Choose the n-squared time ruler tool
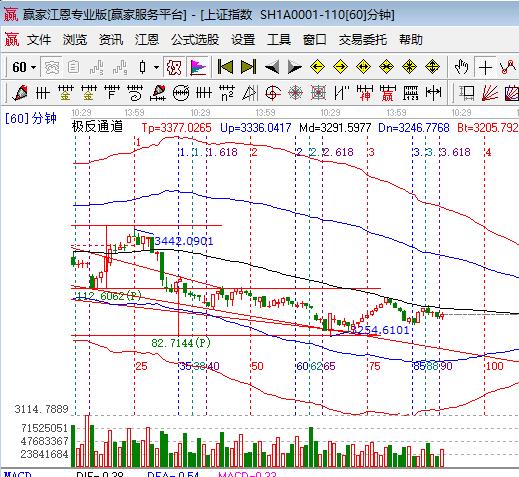The width and height of the screenshot is (519, 477). (227, 93)
